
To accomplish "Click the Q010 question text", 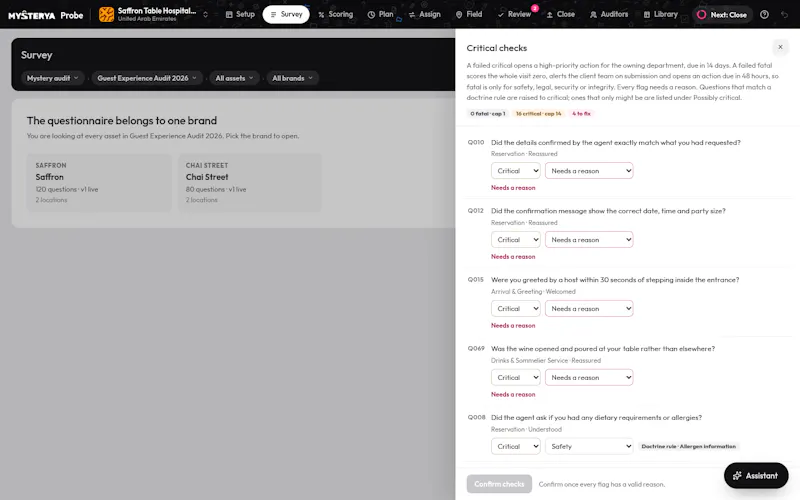I will pos(616,142).
